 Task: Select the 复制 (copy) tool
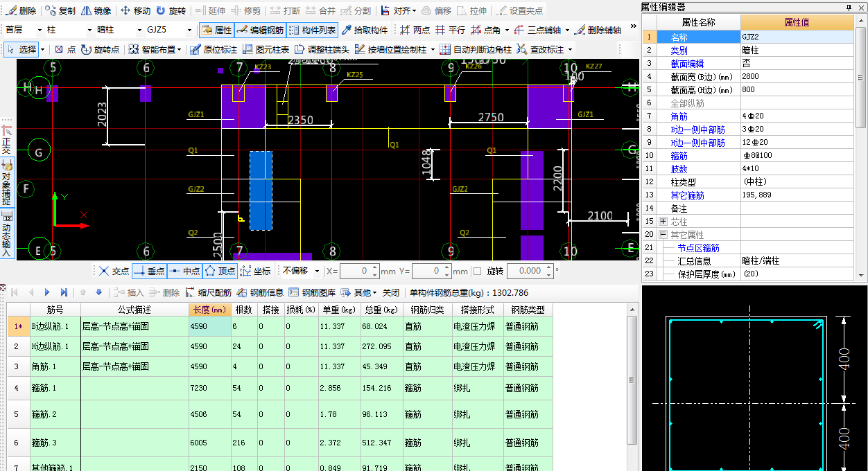pyautogui.click(x=60, y=10)
